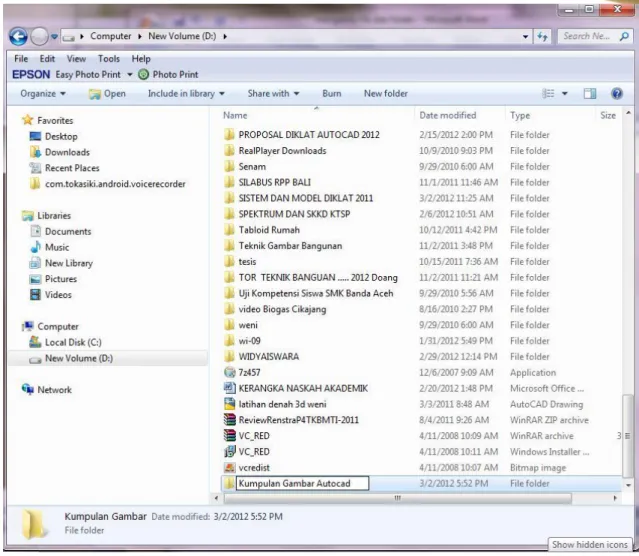Open the Edit menu
The width and height of the screenshot is (639, 556).
(47, 59)
